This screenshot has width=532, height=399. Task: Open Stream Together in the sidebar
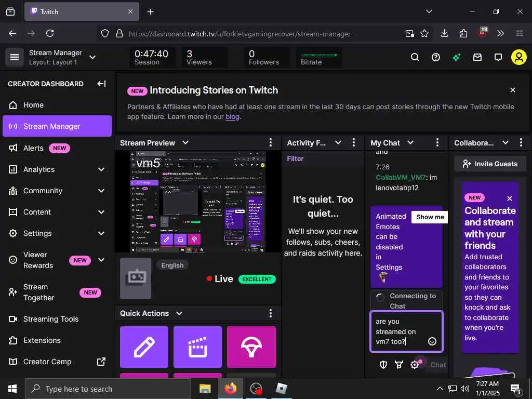point(57,292)
